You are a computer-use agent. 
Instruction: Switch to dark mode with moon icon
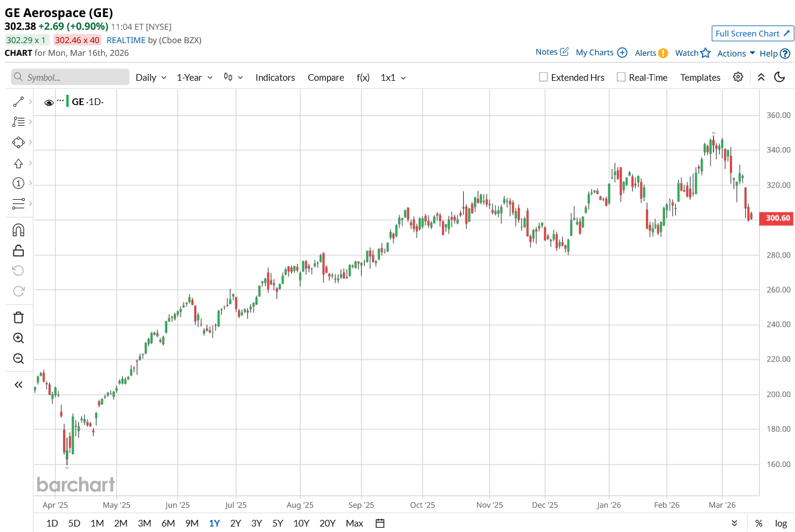[x=779, y=77]
